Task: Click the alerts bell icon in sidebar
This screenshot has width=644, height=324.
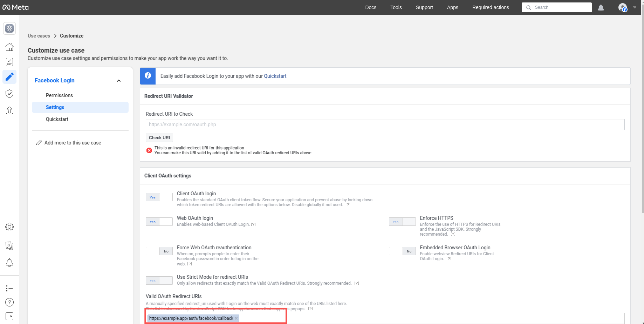Action: 9,263
